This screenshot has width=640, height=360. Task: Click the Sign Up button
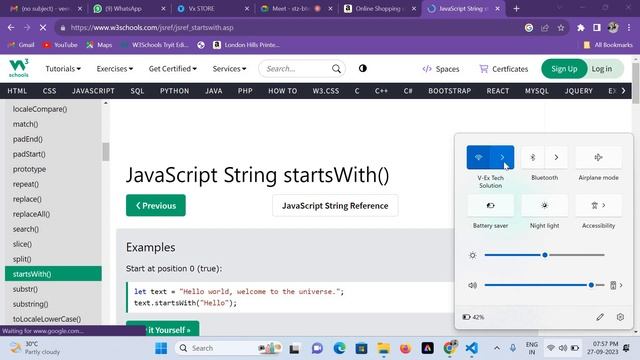[x=564, y=69]
